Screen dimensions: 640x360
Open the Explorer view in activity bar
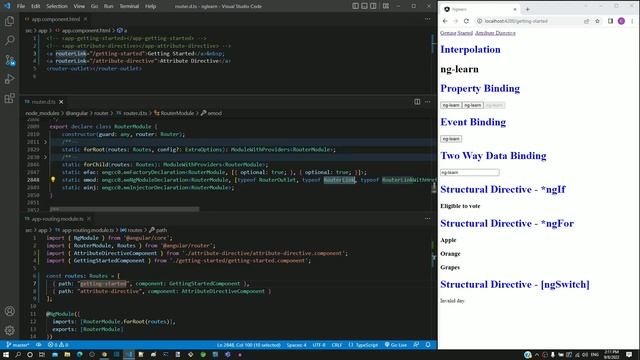tap(9, 21)
